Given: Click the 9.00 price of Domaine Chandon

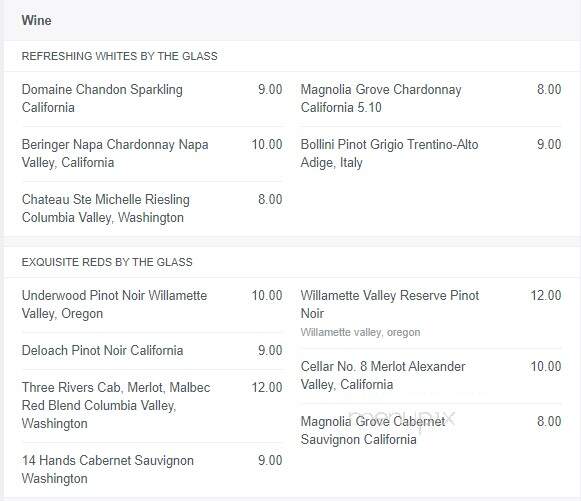Looking at the screenshot, I should tap(270, 89).
